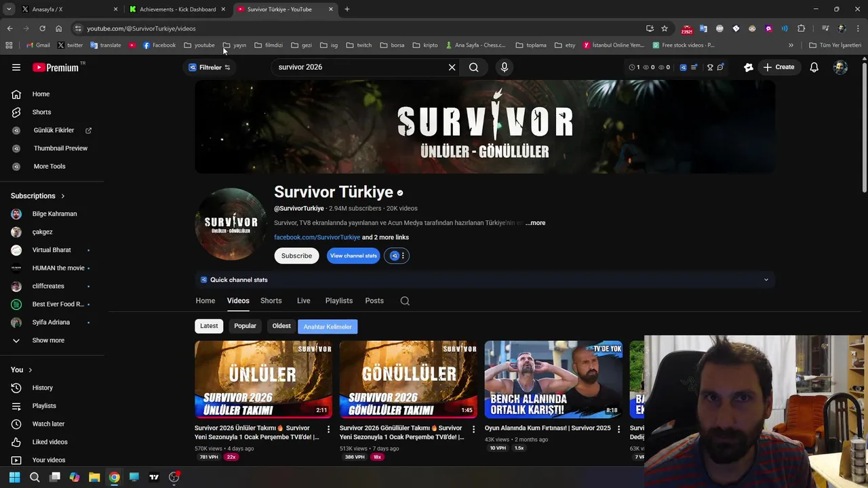Open the Create menu
This screenshot has width=868, height=488.
click(x=778, y=67)
